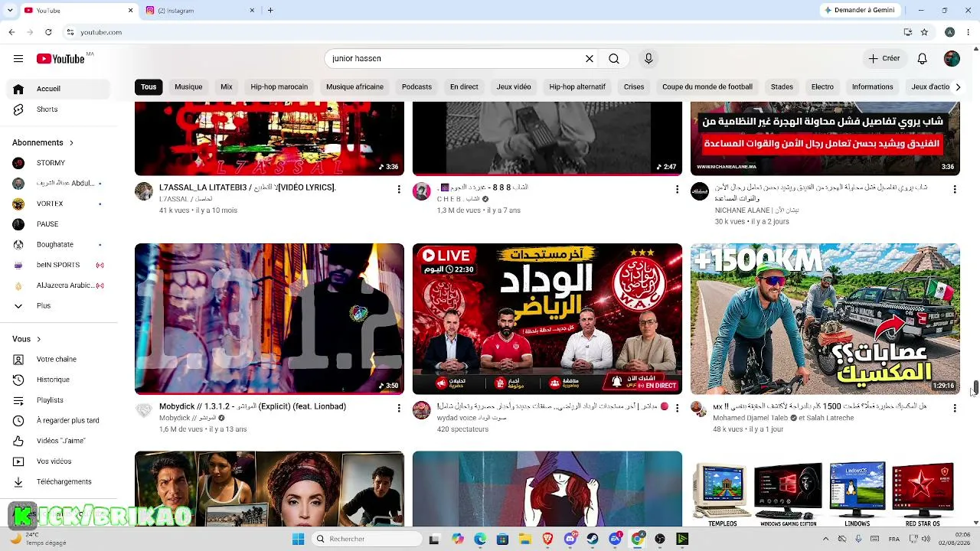Open the +1500KM cycling video thumbnail
The width and height of the screenshot is (980, 551).
click(x=825, y=319)
